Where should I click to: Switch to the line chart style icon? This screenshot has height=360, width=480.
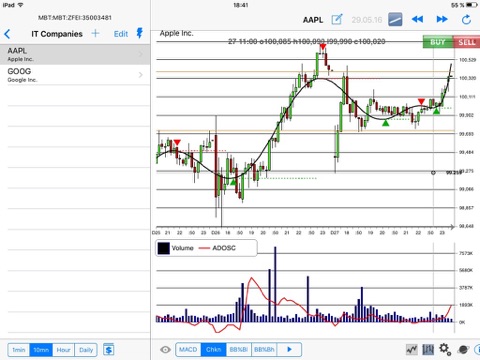tap(412, 349)
